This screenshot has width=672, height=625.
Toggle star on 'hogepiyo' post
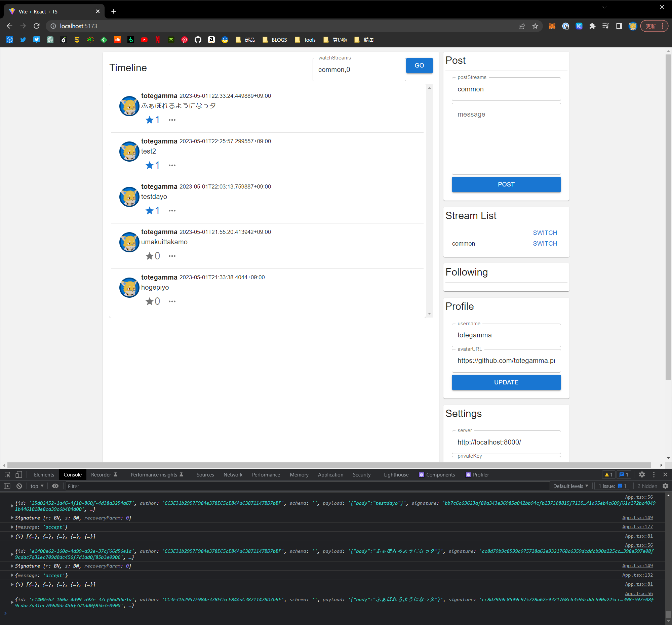tap(149, 301)
